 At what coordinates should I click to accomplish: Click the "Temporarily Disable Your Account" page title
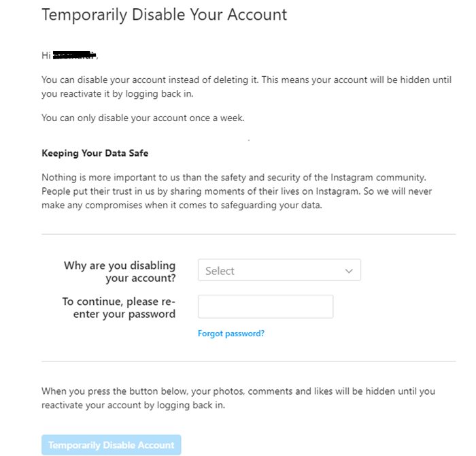[x=165, y=14]
